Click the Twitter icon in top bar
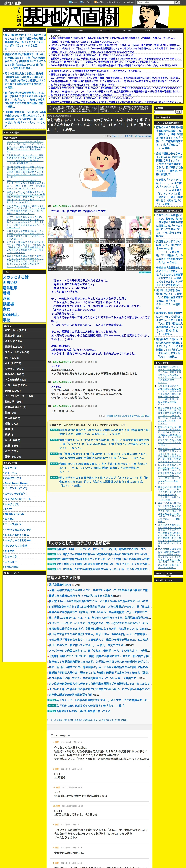The height and width of the screenshot is (868, 186). 70,2
